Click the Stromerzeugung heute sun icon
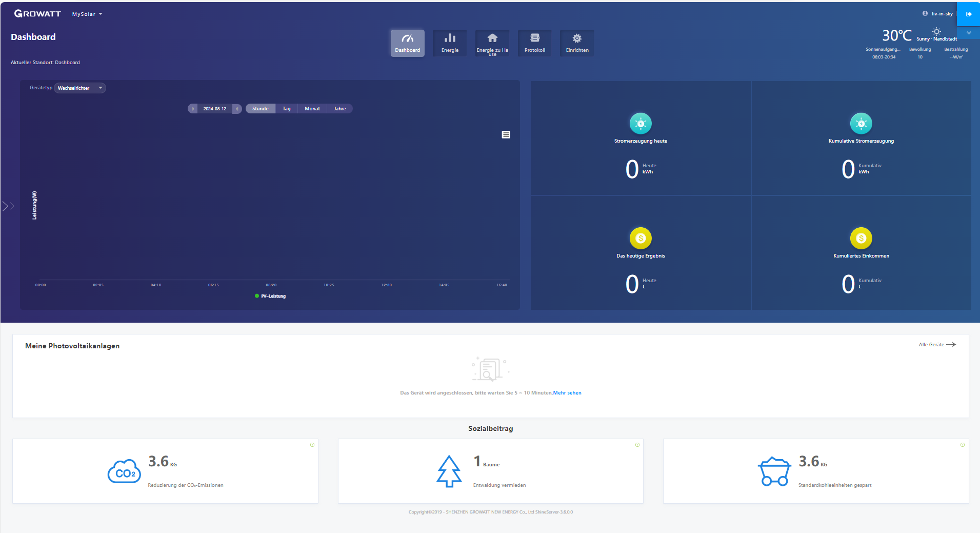 pyautogui.click(x=641, y=124)
